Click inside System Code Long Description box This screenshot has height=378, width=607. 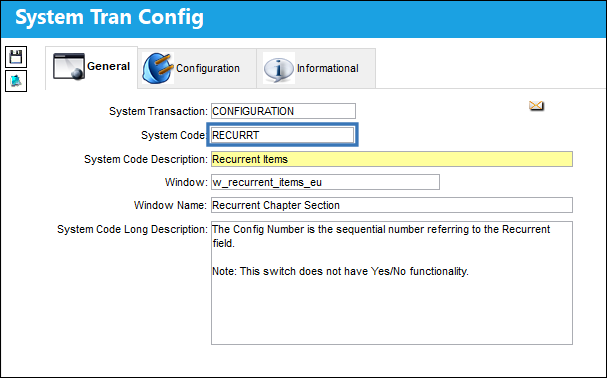point(392,283)
